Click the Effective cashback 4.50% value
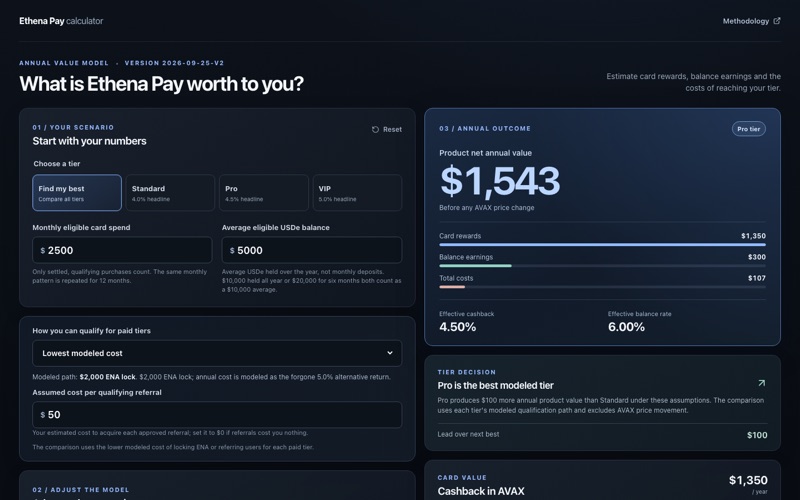Viewport: 800px width, 500px height. 458,327
